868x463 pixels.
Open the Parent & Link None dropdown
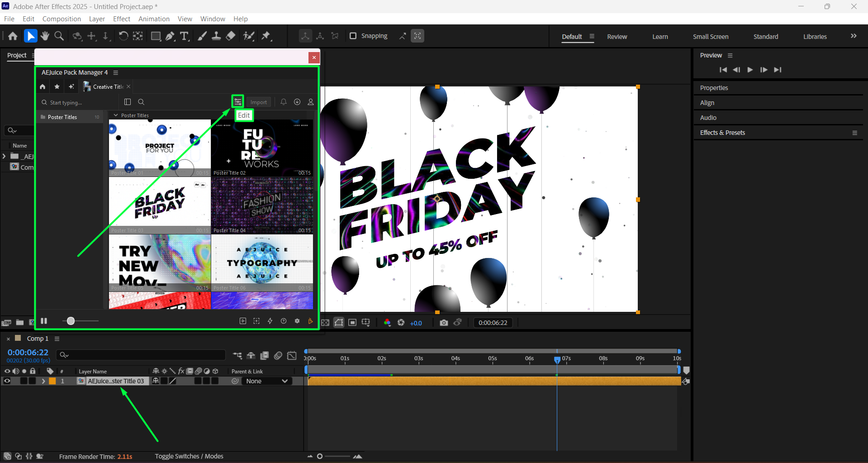click(267, 381)
